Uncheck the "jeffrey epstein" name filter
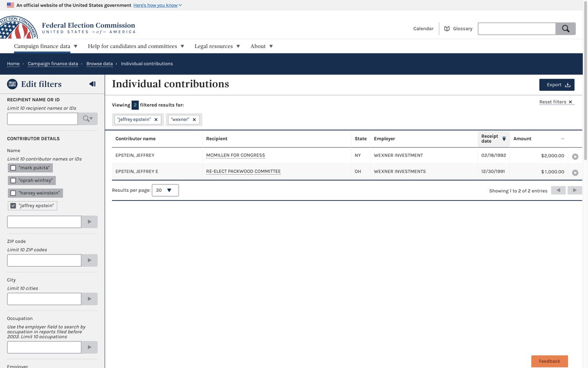This screenshot has width=588, height=368. (13, 206)
